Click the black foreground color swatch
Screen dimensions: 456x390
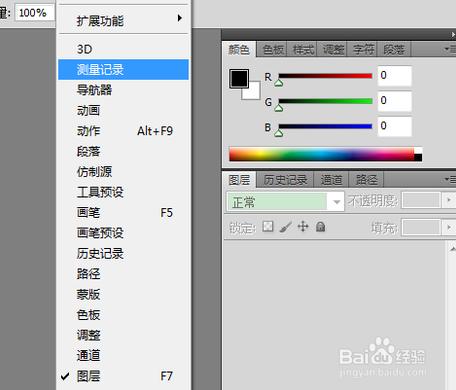pos(239,78)
